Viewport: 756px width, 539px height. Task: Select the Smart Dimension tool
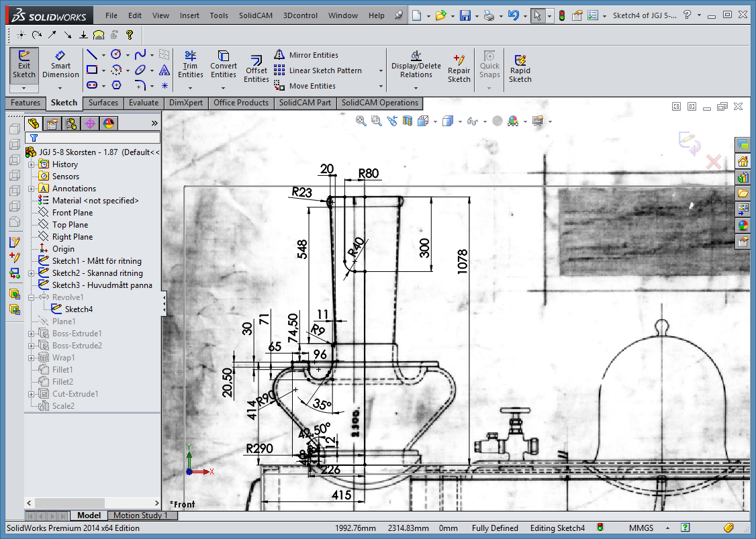coord(60,64)
